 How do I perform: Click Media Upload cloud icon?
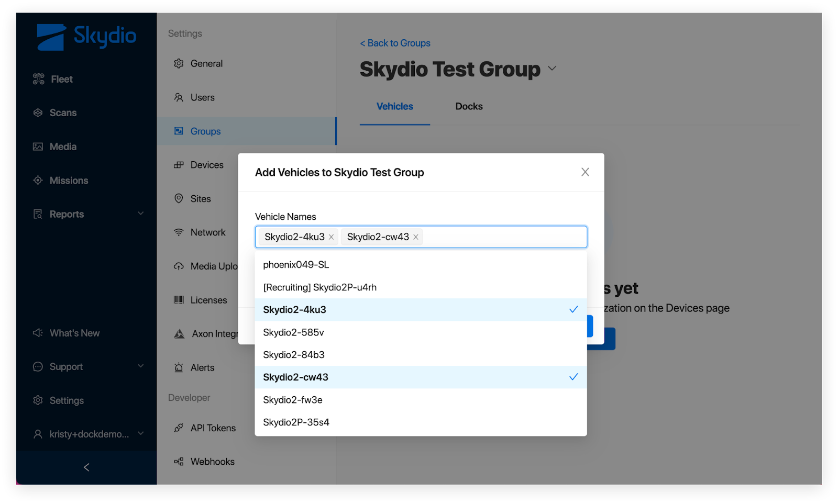(179, 266)
